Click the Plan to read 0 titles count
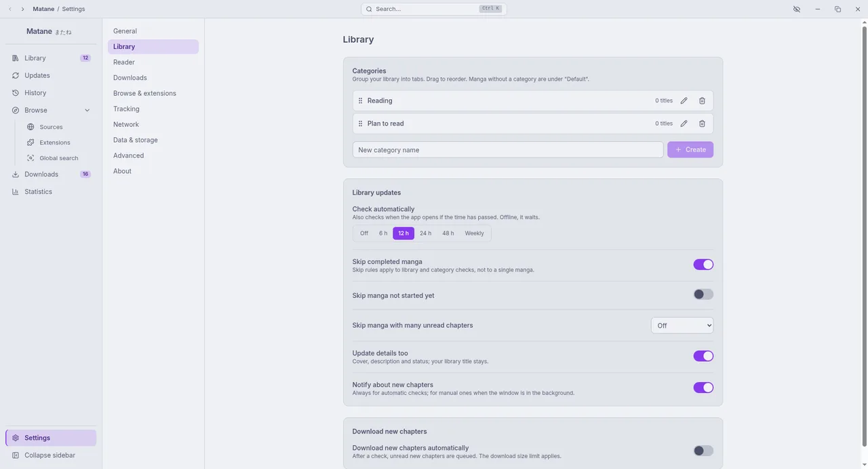This screenshot has height=469, width=868. (664, 124)
